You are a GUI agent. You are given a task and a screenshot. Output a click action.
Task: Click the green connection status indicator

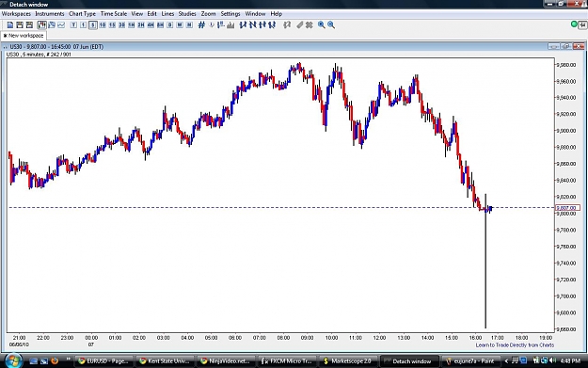click(574, 24)
